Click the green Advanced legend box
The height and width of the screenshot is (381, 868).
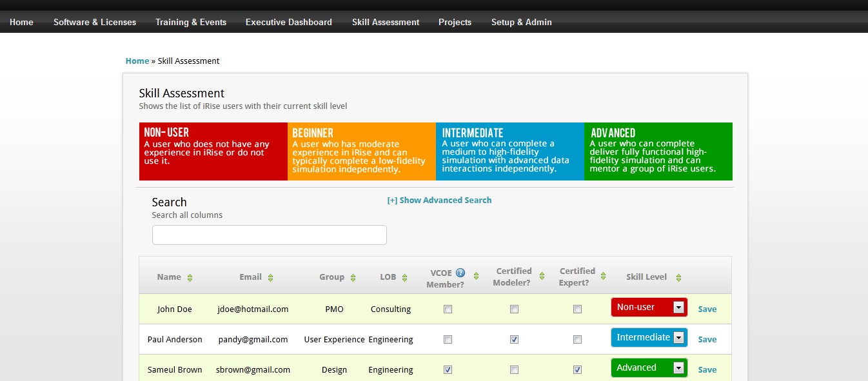pos(658,151)
